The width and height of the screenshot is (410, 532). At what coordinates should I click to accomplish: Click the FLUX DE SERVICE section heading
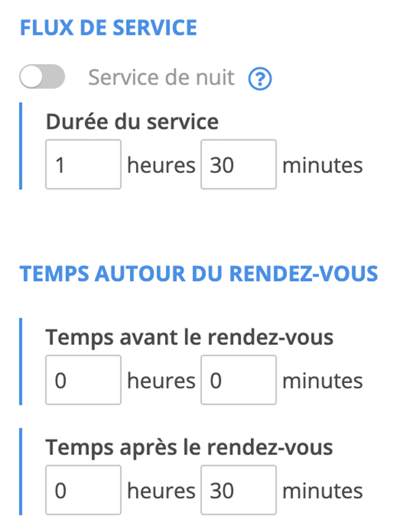pos(108,28)
